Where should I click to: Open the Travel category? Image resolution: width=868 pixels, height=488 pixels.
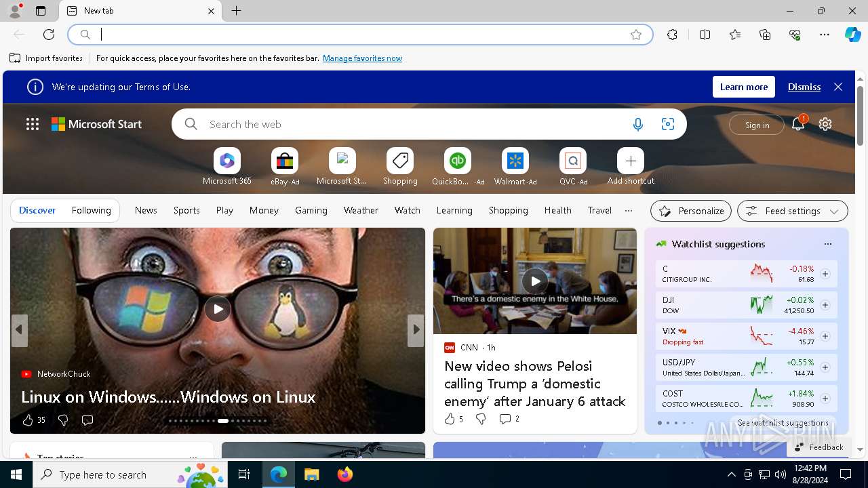pyautogui.click(x=599, y=210)
